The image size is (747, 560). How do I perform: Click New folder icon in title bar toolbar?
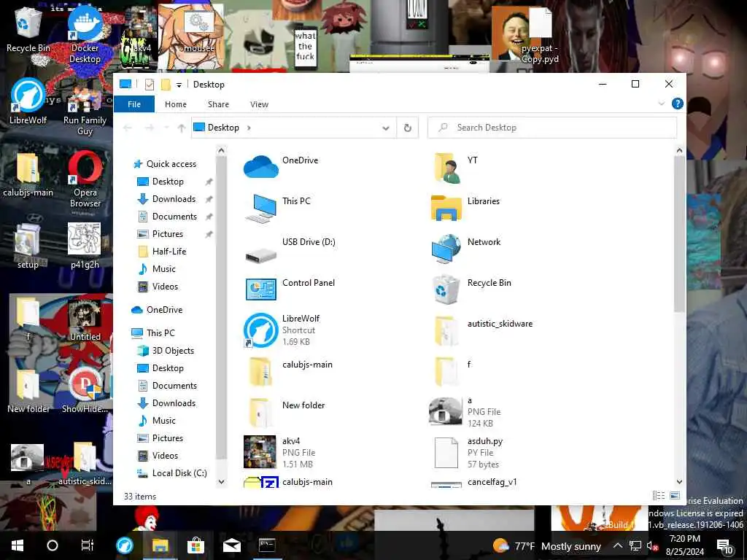coord(166,85)
